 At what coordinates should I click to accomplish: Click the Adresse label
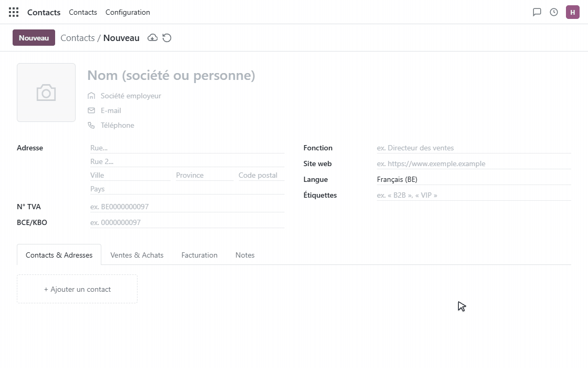[x=30, y=148]
